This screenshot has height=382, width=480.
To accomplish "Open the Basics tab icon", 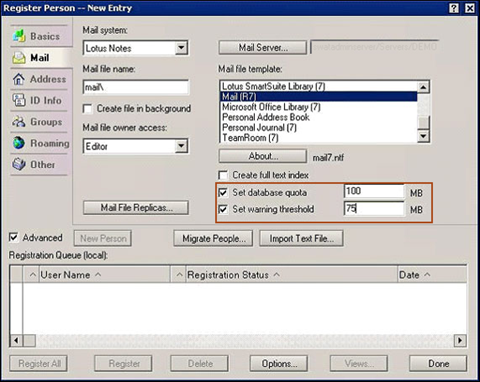I will [19, 36].
